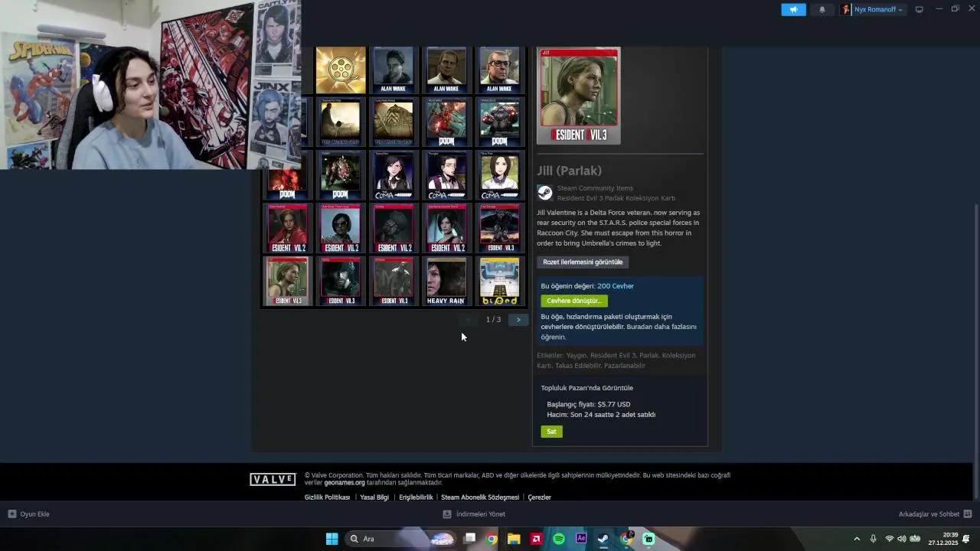This screenshot has height=551, width=980.
Task: Select the highlighted Jill Resident Evil 3 card
Action: pyautogui.click(x=287, y=281)
